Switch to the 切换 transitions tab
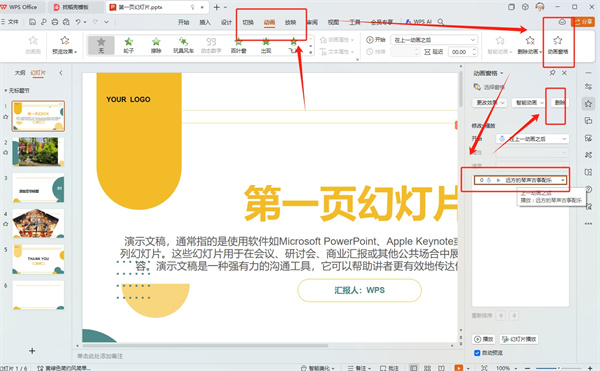600x371 pixels. 248,22
